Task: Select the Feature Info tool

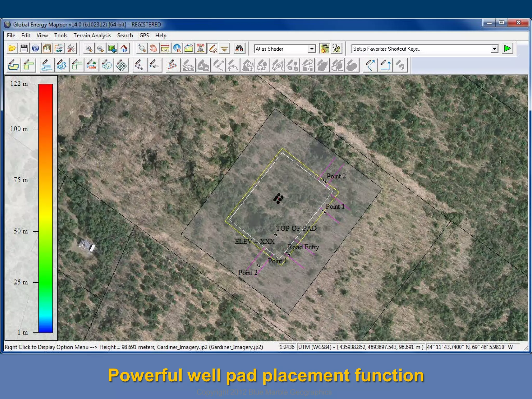Action: pyautogui.click(x=177, y=49)
